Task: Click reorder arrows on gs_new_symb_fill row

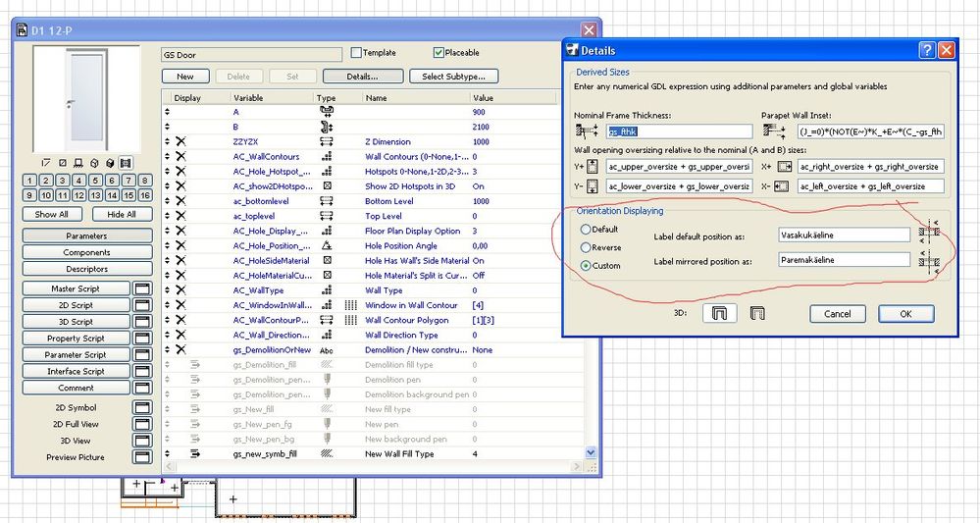Action: tap(167, 454)
